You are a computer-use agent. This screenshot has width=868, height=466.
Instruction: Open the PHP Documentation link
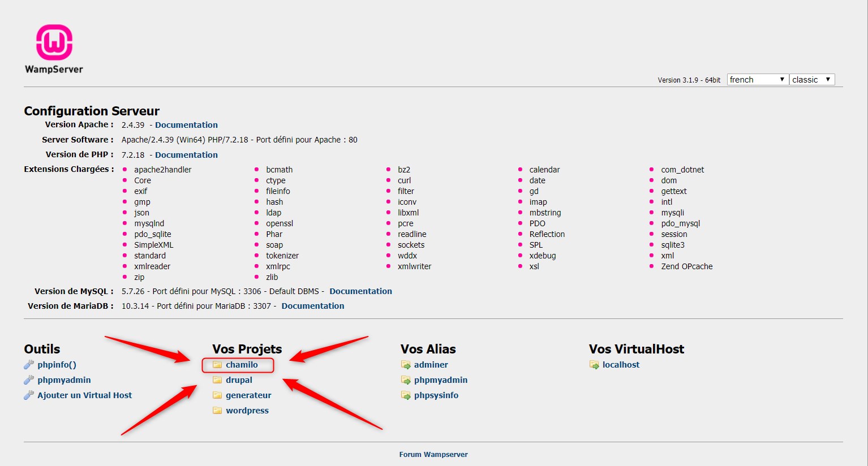[x=186, y=155]
